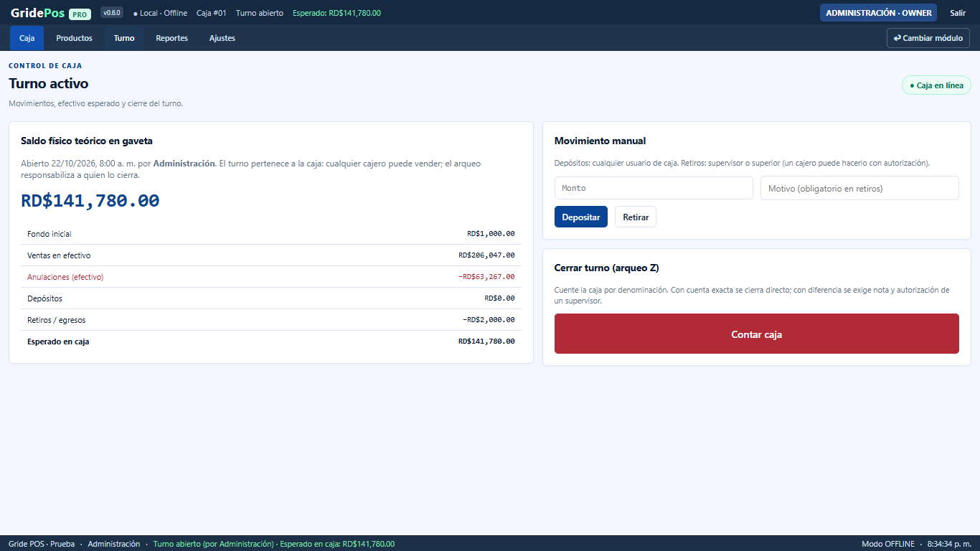Click the Local · Offline status indicator
Screen dimensions: 980x551
[160, 13]
